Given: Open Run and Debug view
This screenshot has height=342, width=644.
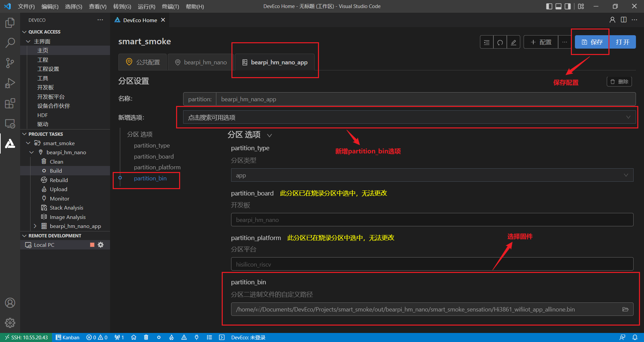Looking at the screenshot, I should pos(10,83).
